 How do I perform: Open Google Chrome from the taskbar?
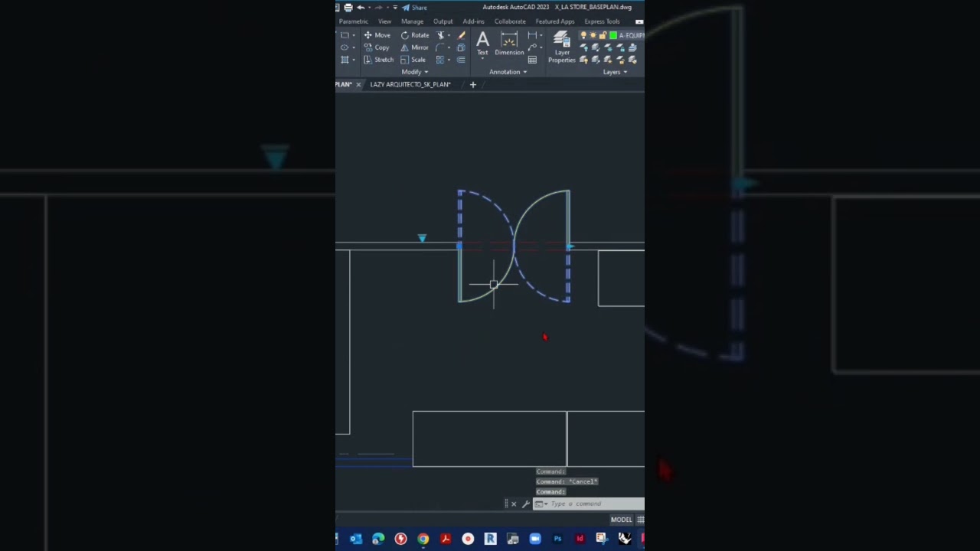pos(423,539)
